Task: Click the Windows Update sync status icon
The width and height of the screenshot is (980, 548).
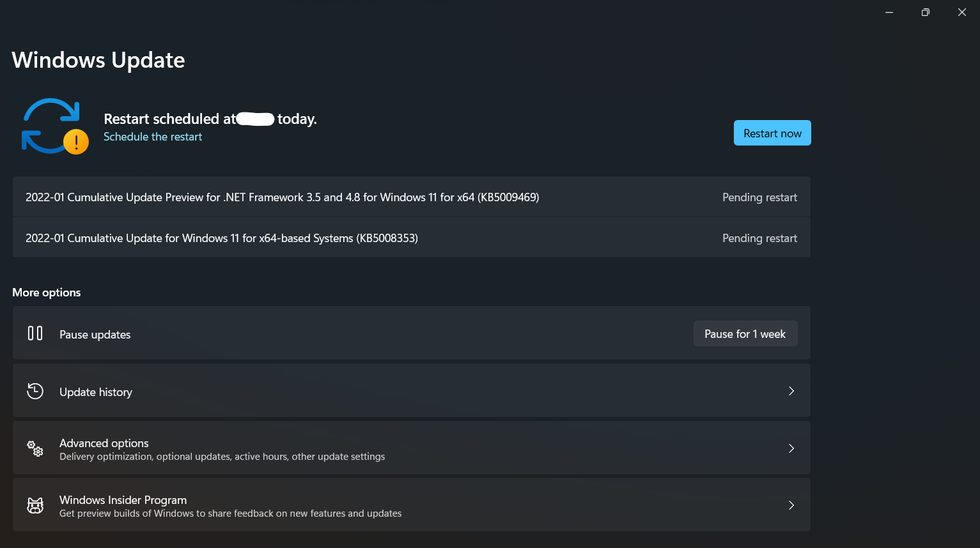Action: tap(55, 126)
